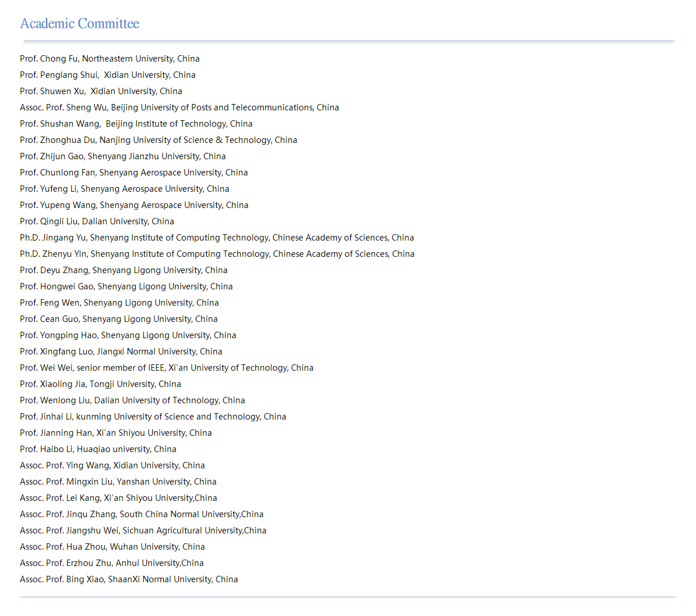Click the Prof. Chunlong Fan entry

click(x=134, y=173)
